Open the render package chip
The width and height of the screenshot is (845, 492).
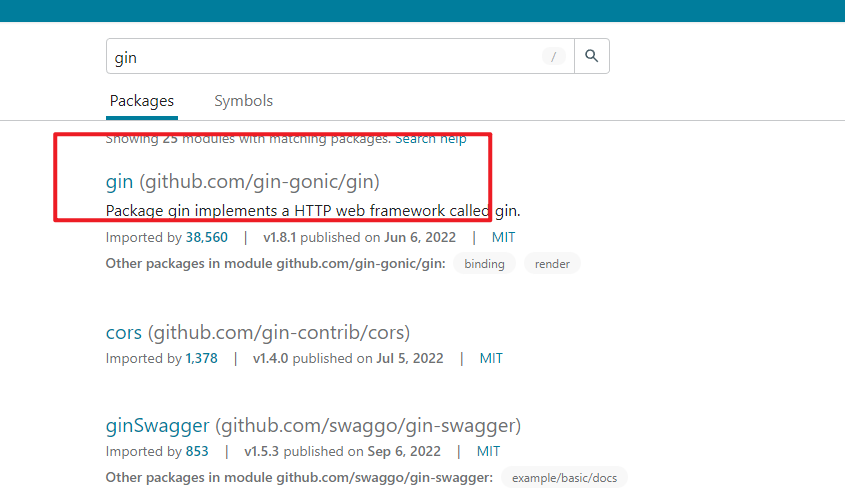(x=552, y=264)
